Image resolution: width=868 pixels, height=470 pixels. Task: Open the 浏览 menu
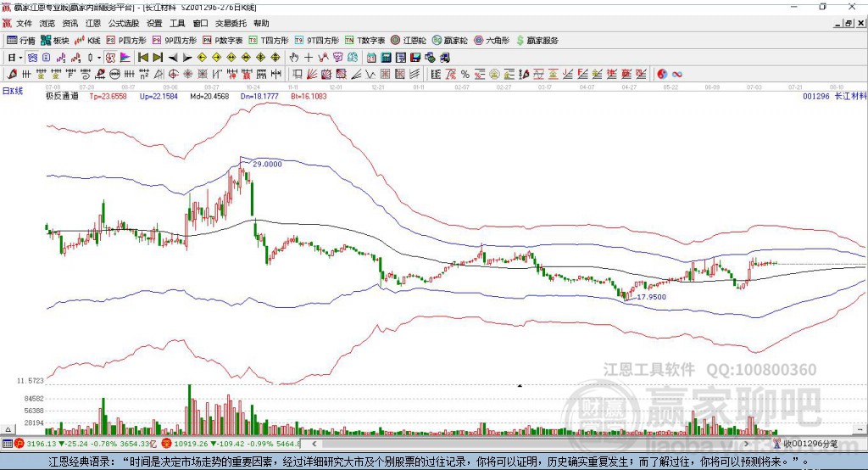(x=47, y=23)
